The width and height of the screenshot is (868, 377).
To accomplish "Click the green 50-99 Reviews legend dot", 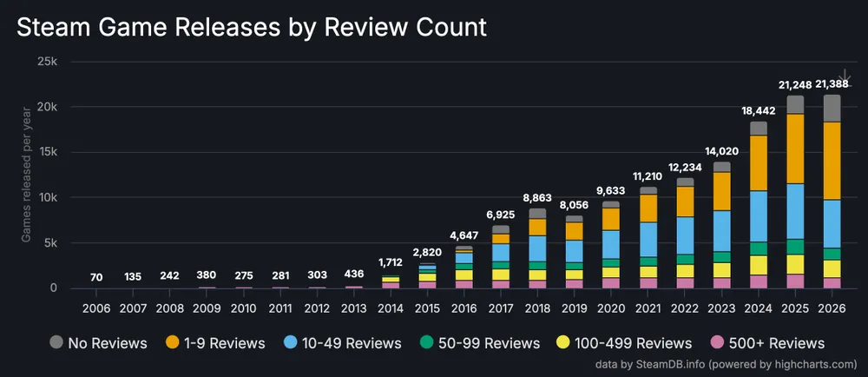I will coord(426,342).
